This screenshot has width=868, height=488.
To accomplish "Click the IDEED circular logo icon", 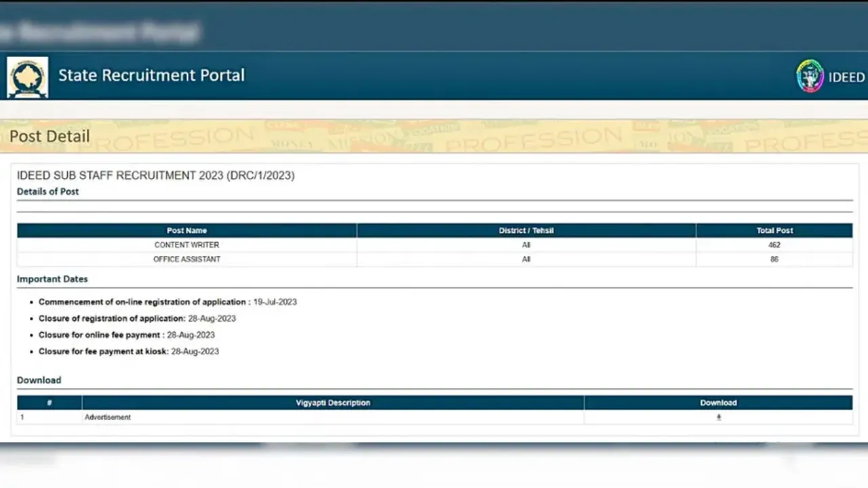I will pos(809,76).
